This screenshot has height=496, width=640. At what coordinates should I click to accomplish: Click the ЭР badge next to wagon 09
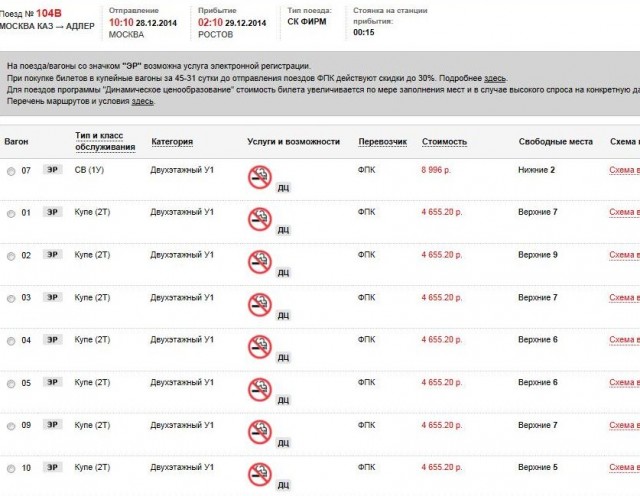click(x=51, y=425)
